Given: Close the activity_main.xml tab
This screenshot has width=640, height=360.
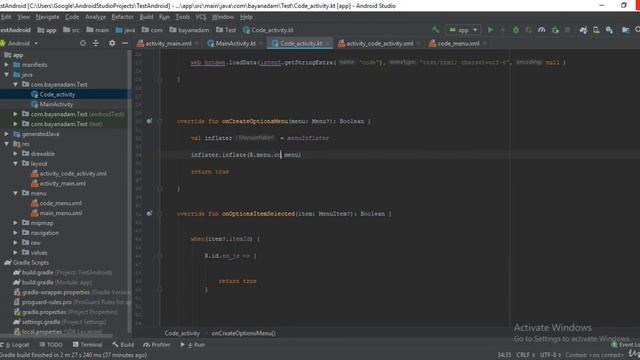Looking at the screenshot, I should tap(197, 43).
